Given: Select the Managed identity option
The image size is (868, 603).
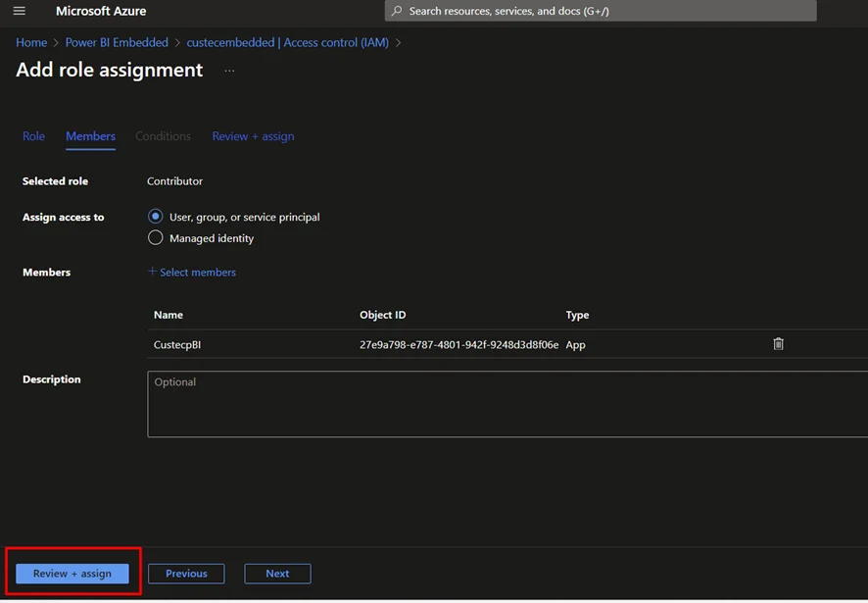Looking at the screenshot, I should click(156, 237).
